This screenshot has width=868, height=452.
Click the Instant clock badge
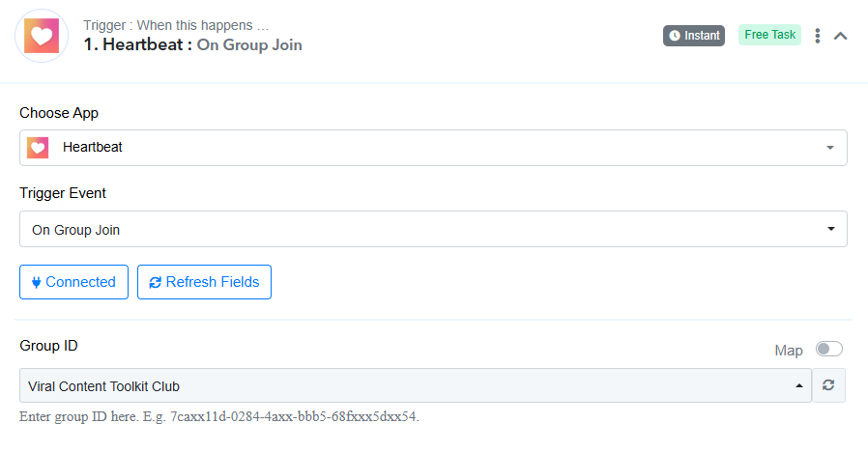(694, 36)
